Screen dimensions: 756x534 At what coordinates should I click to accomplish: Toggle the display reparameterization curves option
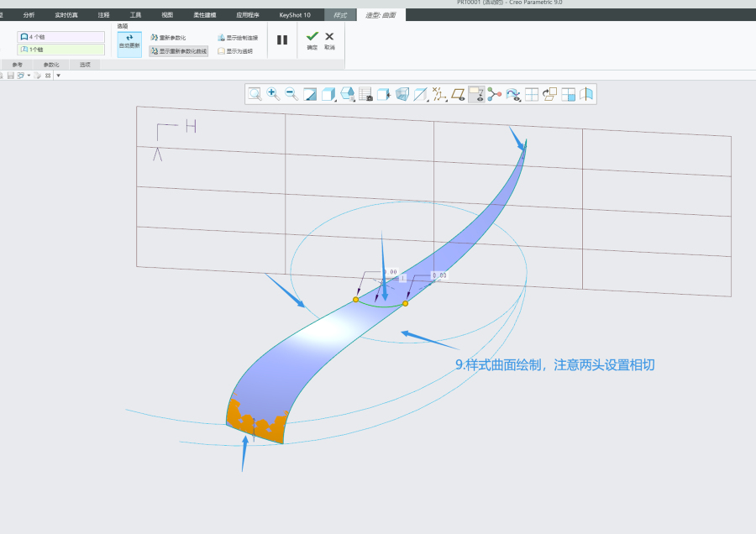coord(178,51)
